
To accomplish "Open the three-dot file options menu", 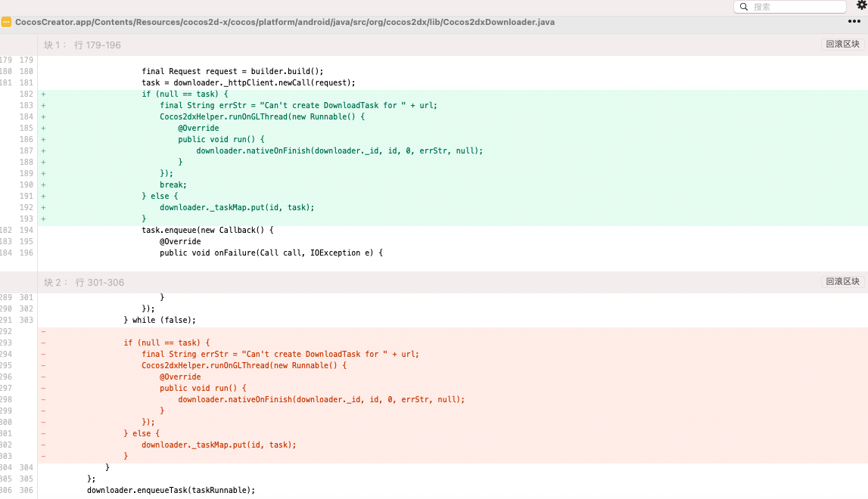I will point(854,22).
